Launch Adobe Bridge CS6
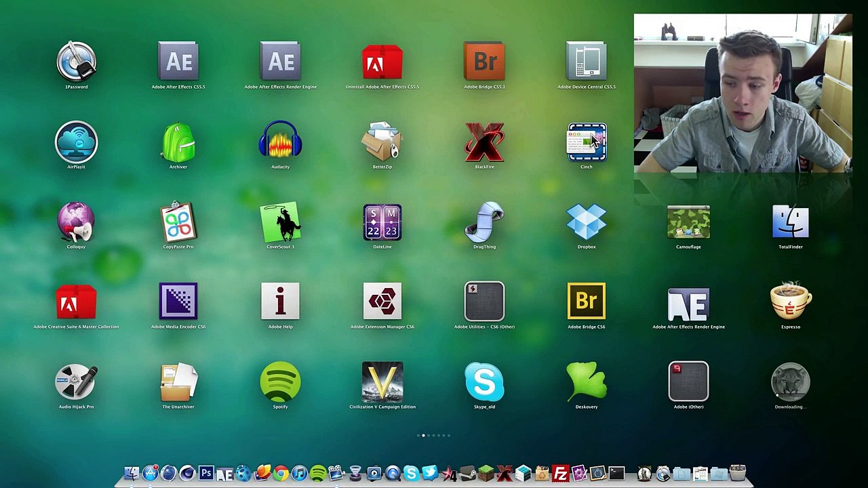This screenshot has width=868, height=488. click(x=587, y=302)
